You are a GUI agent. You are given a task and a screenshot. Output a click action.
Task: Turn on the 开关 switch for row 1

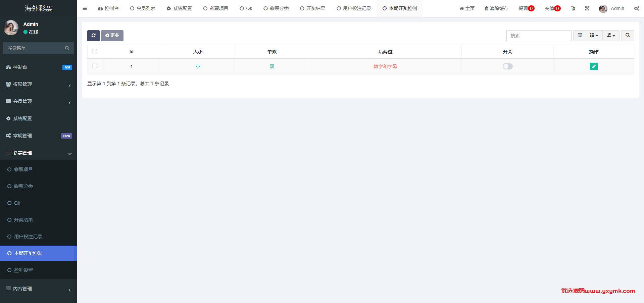(x=507, y=66)
